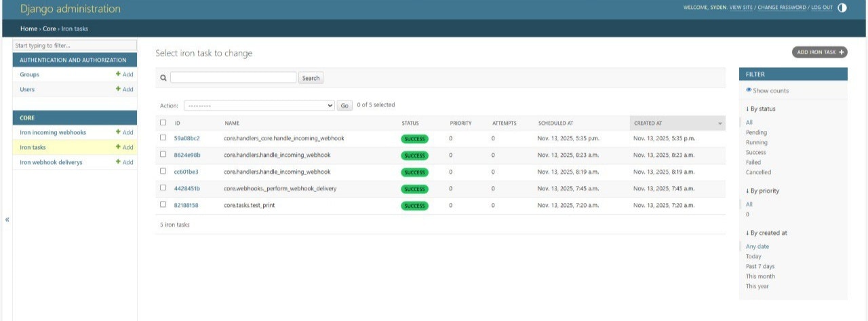Sort by the Status column header
This screenshot has width=868, height=321.
tap(410, 124)
